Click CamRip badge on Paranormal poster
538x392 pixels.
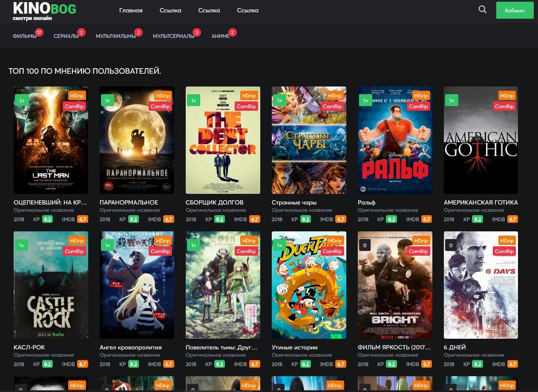(160, 107)
